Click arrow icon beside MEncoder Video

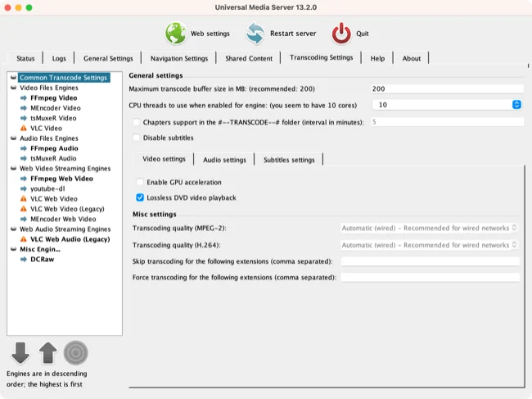click(24, 108)
